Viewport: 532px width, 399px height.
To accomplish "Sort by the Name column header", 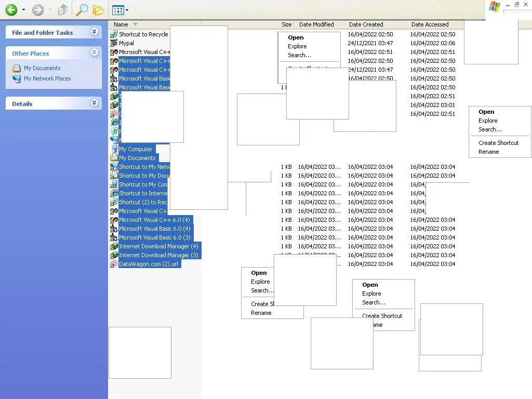I will tap(121, 24).
